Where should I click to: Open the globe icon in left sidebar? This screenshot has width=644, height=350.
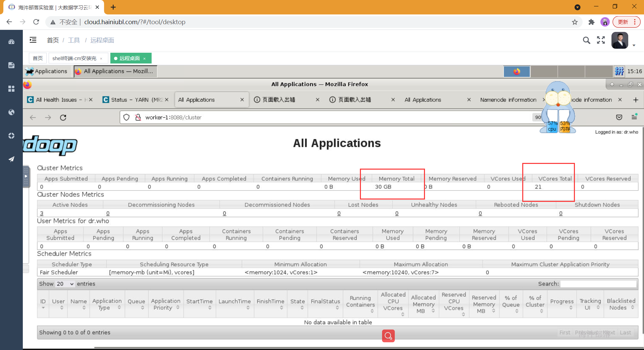(11, 112)
